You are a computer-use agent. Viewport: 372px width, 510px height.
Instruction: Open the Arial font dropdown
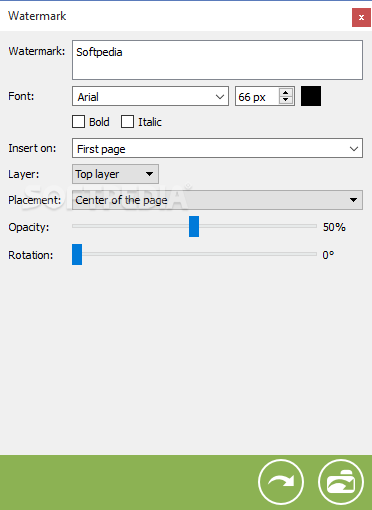coord(150,96)
